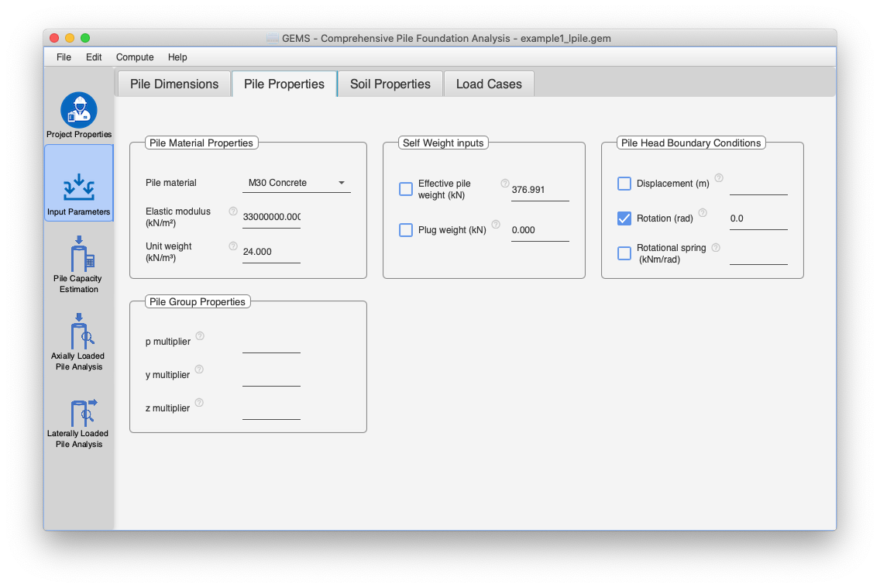
Task: Click help icon beside Plug weight
Action: tap(496, 225)
